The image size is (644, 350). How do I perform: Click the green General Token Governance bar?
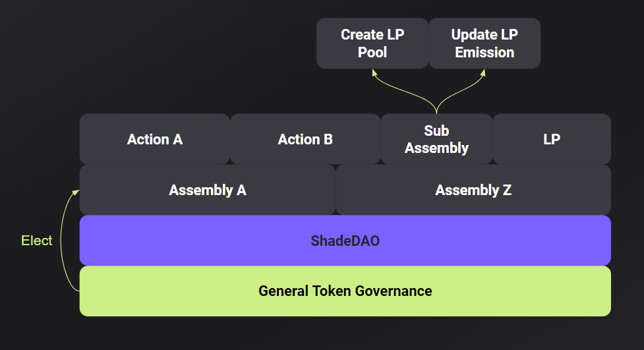[x=345, y=291]
